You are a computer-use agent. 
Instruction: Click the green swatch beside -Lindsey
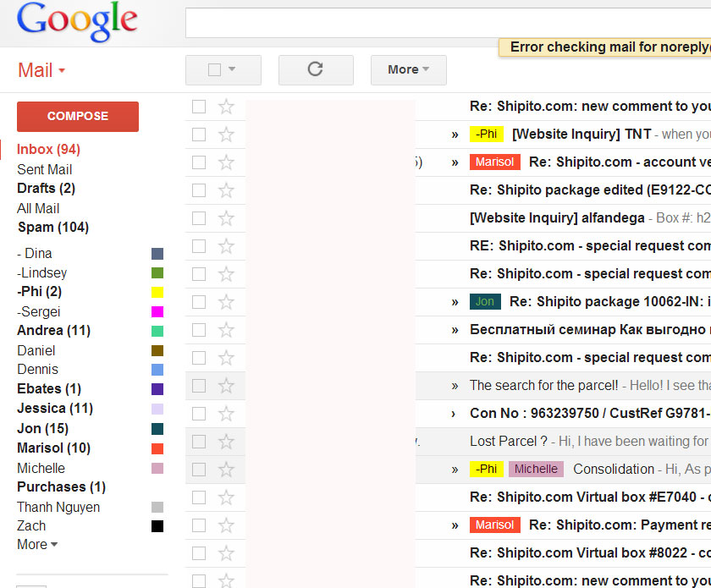pos(157,273)
